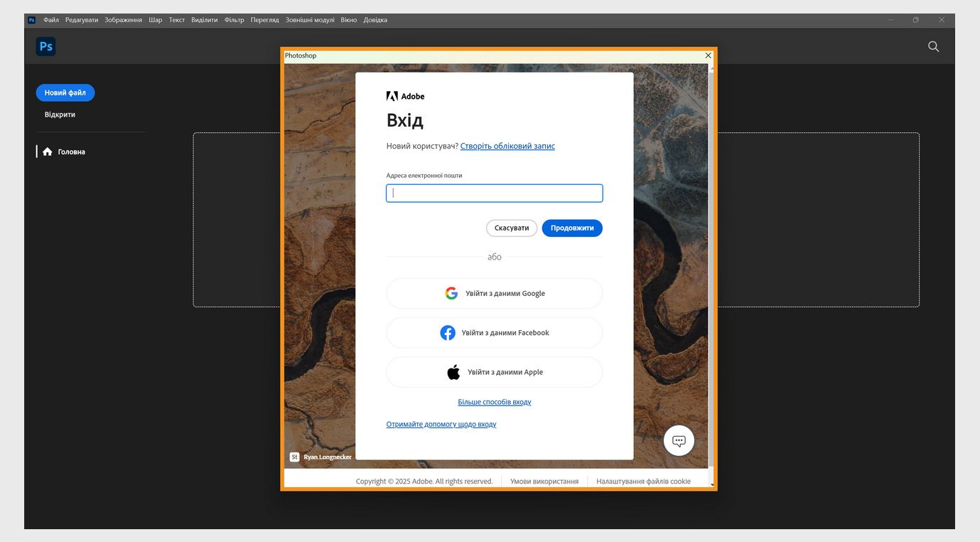This screenshot has height=542, width=980.
Task: Click the Copyright © 2025 Adobe text
Action: pyautogui.click(x=424, y=482)
